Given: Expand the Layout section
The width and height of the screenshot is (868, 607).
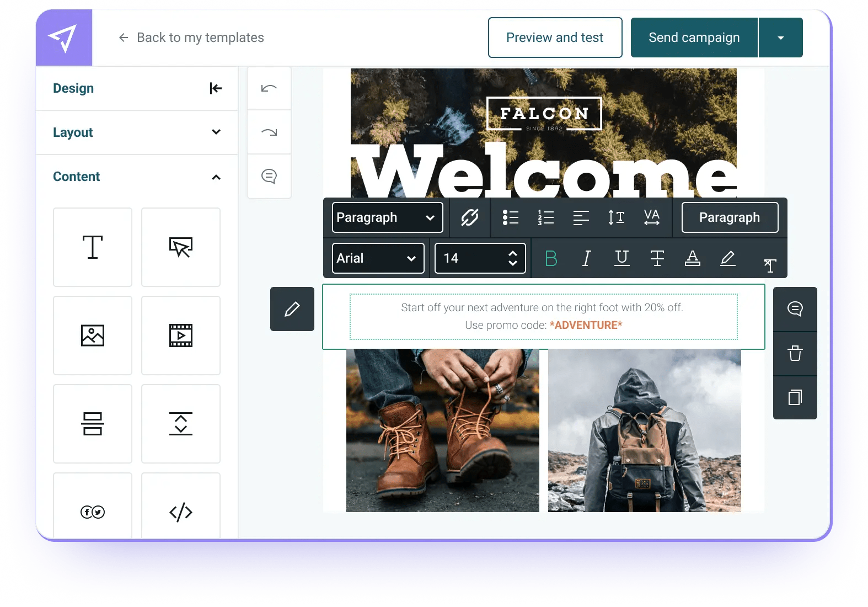Looking at the screenshot, I should coord(137,132).
